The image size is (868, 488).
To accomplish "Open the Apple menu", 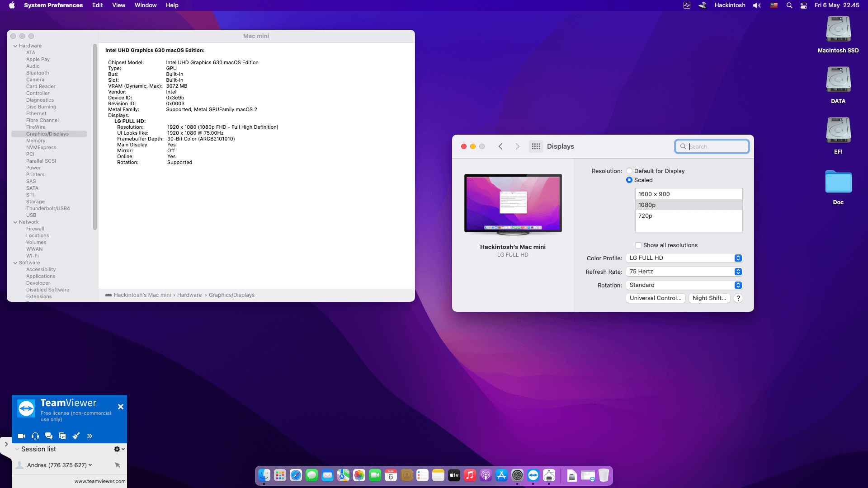I will (12, 5).
